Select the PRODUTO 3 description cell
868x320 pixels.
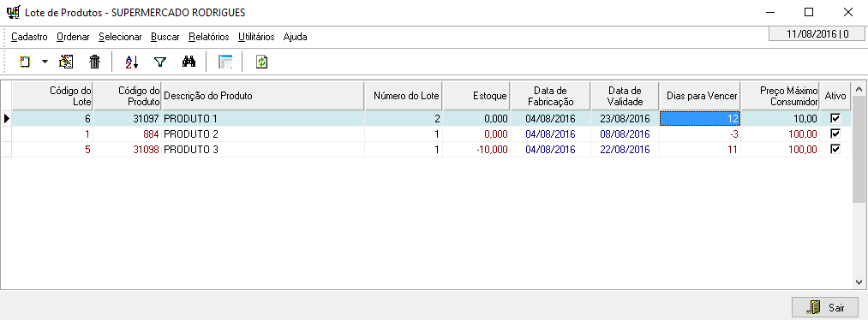pos(263,149)
